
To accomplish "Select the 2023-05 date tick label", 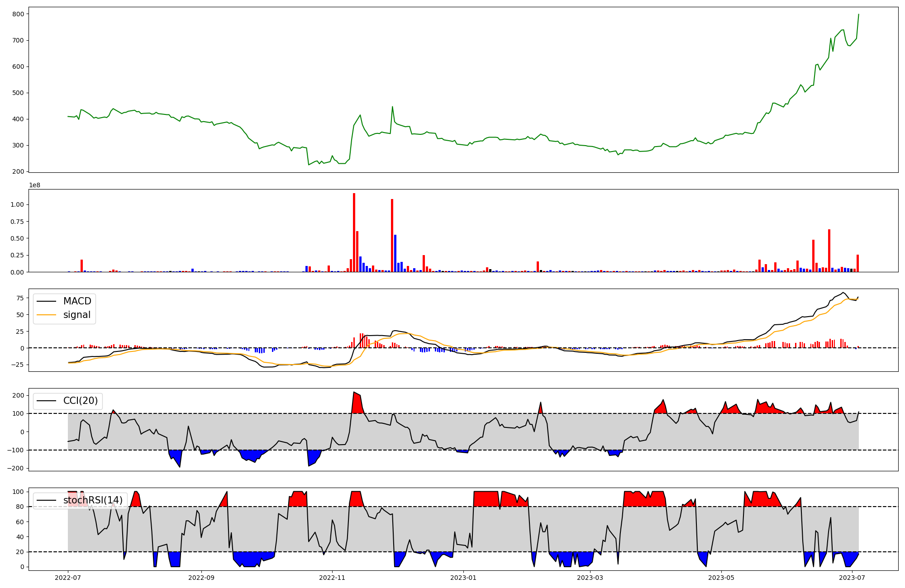I will tap(721, 577).
